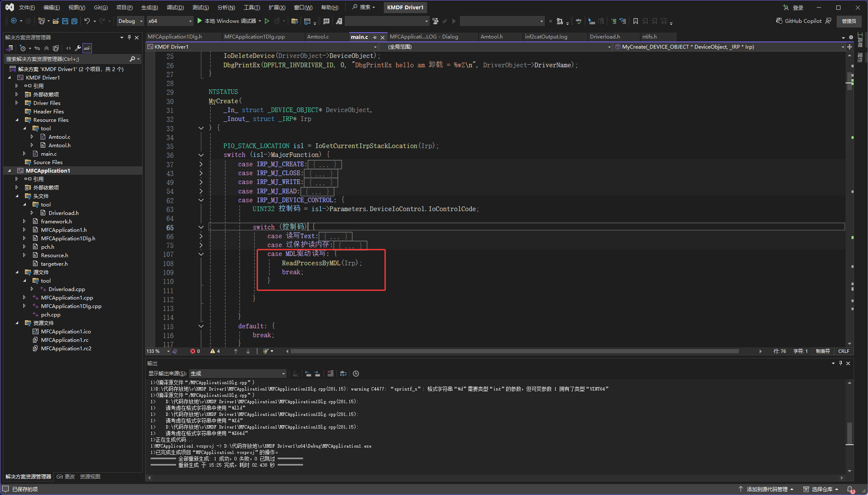Toggle preview selected items button in Solution Explorer
This screenshot has height=495, width=868.
coord(87,48)
